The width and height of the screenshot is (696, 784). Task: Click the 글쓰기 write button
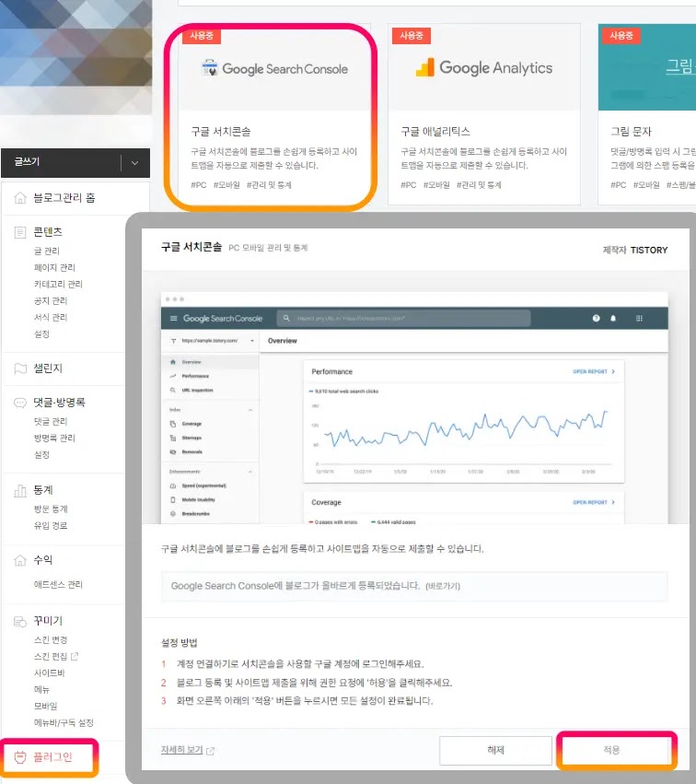[61, 162]
